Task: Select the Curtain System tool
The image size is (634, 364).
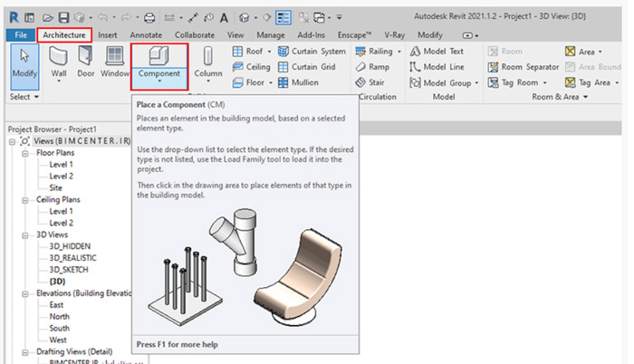Action: pos(312,52)
